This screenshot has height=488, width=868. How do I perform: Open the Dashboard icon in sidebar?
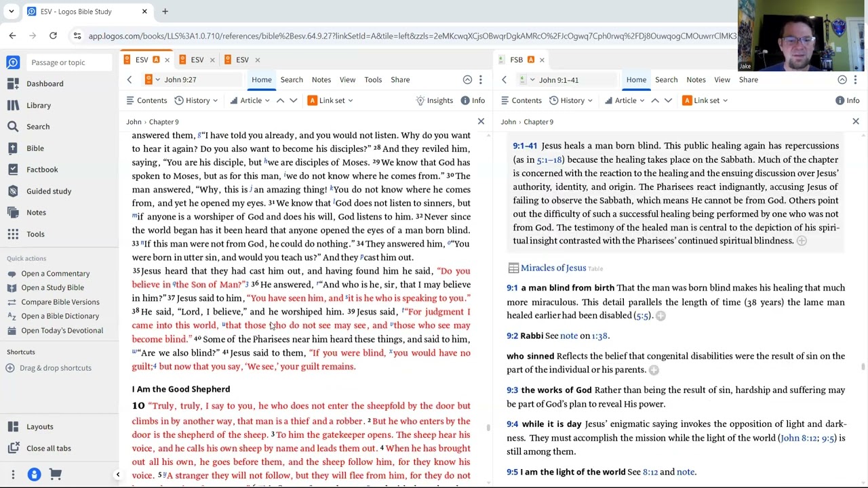click(13, 83)
